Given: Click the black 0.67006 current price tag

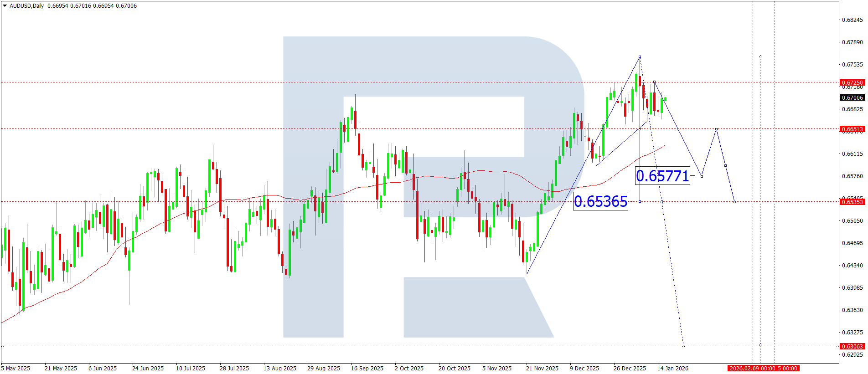Looking at the screenshot, I should (x=852, y=97).
